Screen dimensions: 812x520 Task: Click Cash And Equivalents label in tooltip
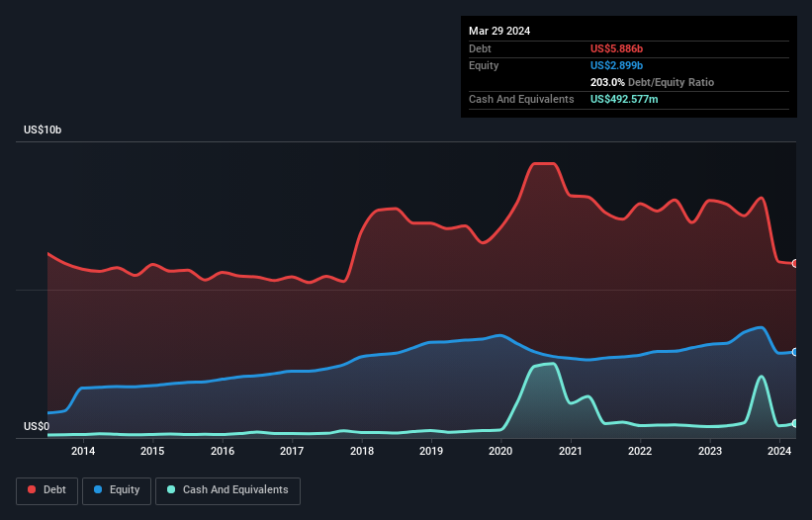(521, 99)
